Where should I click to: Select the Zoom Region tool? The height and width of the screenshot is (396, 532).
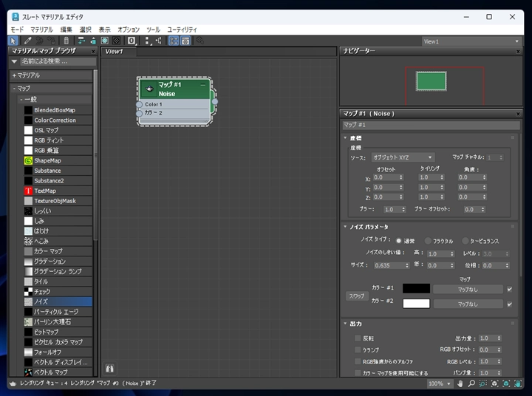pos(482,383)
